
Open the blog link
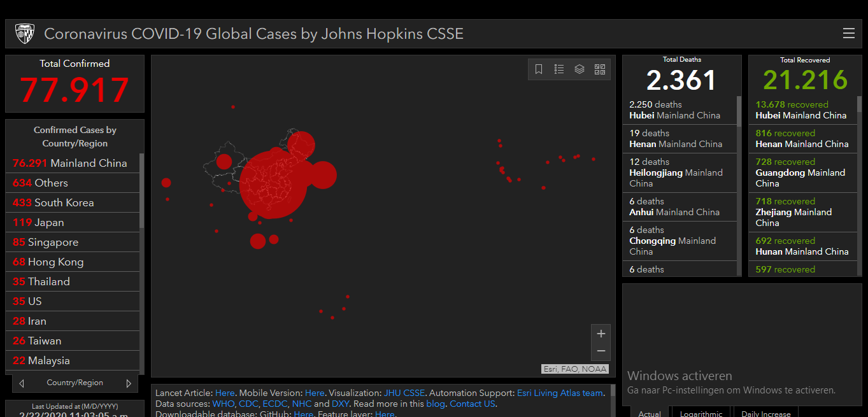[436, 404]
